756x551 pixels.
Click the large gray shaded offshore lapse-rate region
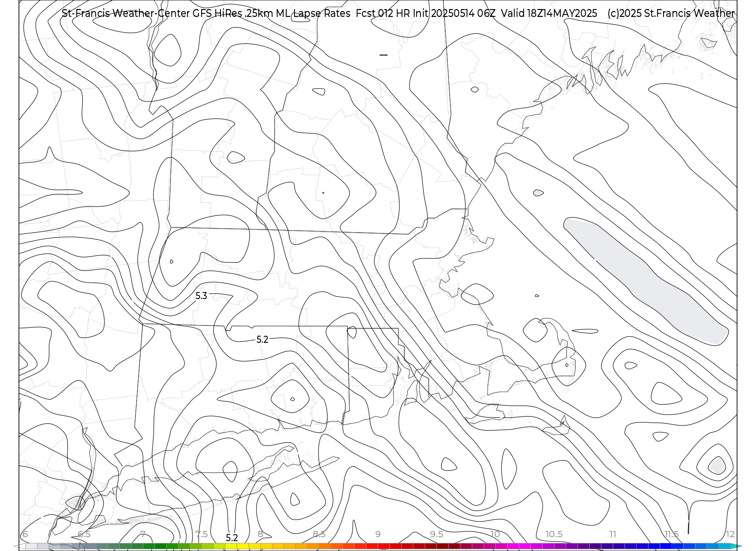click(x=646, y=281)
